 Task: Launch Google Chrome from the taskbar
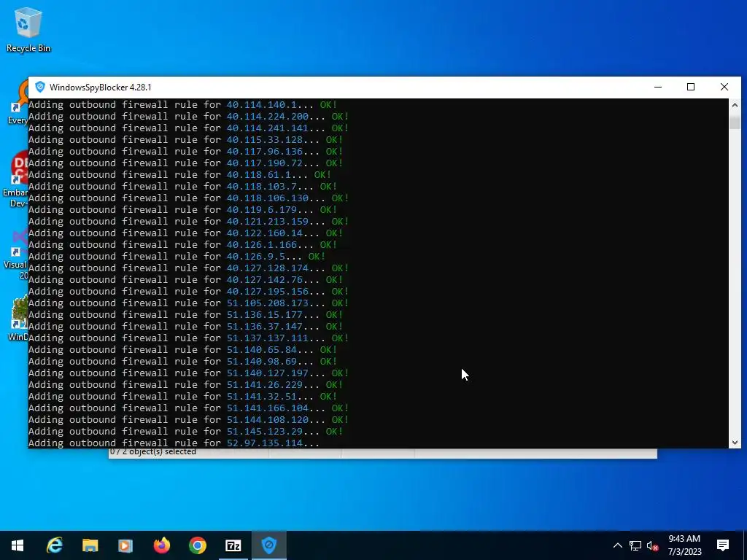click(197, 545)
